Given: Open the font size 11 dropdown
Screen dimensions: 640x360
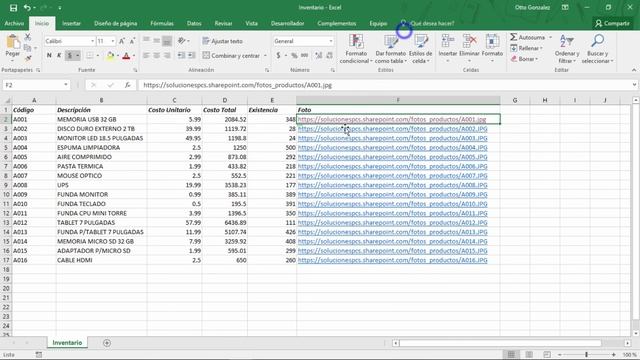Looking at the screenshot, I should (x=113, y=41).
